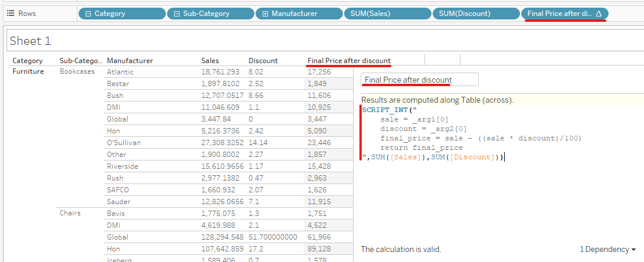Click the Final Price after discount column header
Viewport: 644px width, 262px height.
coord(349,60)
